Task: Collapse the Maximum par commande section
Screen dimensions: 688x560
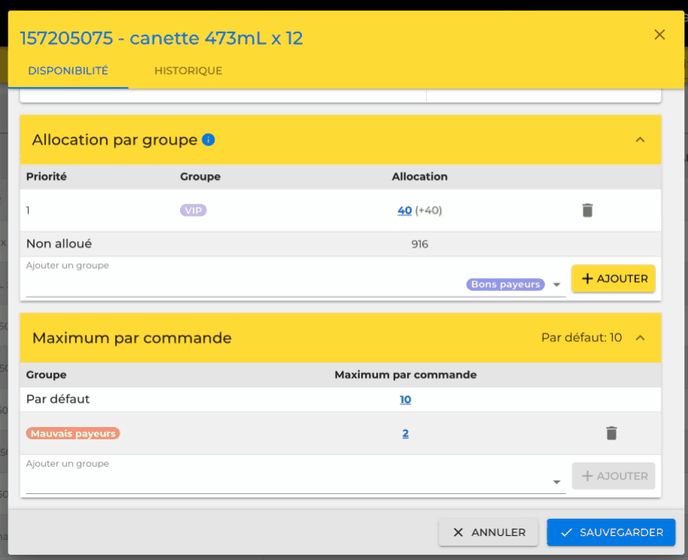Action: [x=640, y=338]
